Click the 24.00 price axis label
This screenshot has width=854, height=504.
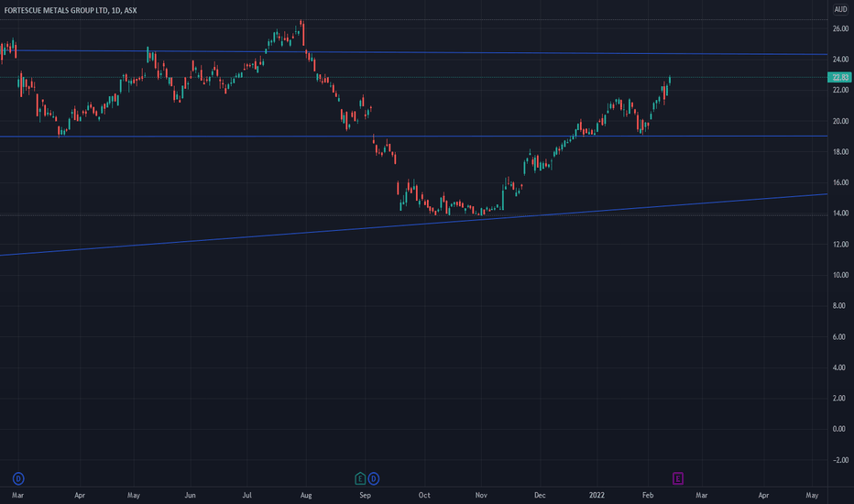[840, 60]
